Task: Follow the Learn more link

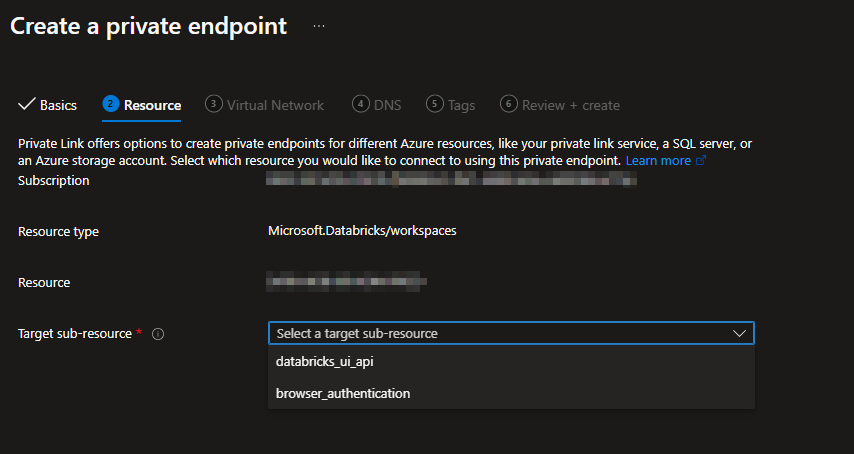Action: [x=658, y=161]
